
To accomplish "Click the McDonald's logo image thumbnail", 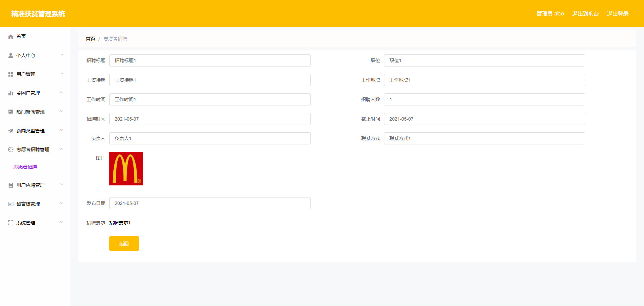I will [x=126, y=169].
